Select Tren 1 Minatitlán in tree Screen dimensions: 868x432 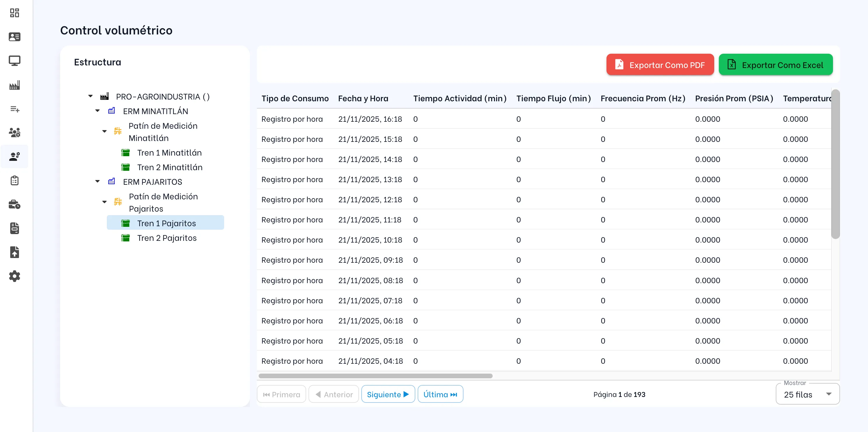point(169,153)
